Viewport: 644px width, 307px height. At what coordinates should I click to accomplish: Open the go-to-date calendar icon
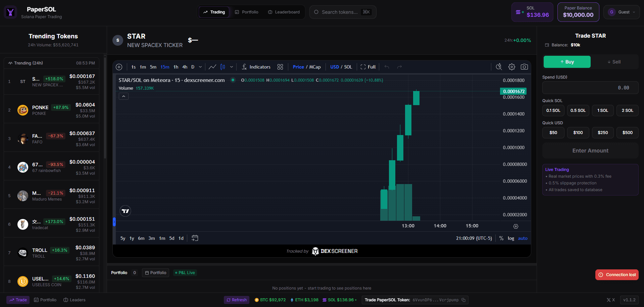[195, 238]
